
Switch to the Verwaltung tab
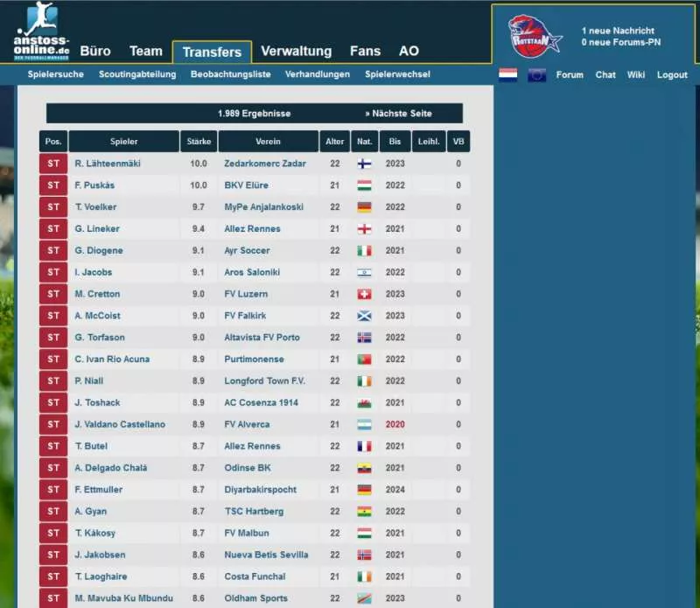click(x=297, y=52)
